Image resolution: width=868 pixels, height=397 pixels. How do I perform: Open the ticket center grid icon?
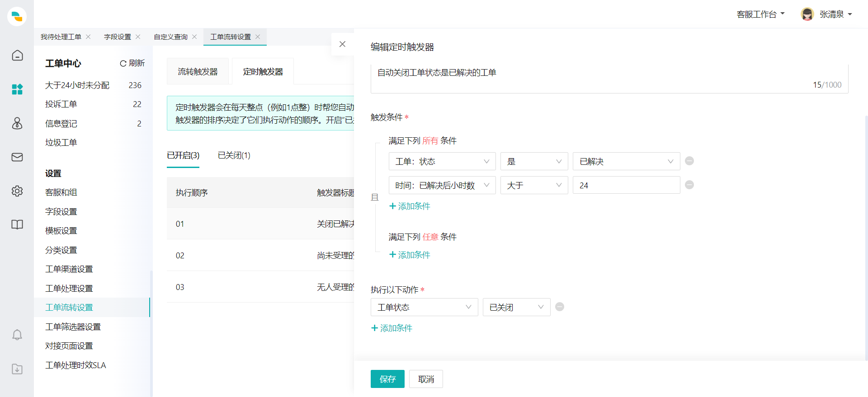point(17,89)
